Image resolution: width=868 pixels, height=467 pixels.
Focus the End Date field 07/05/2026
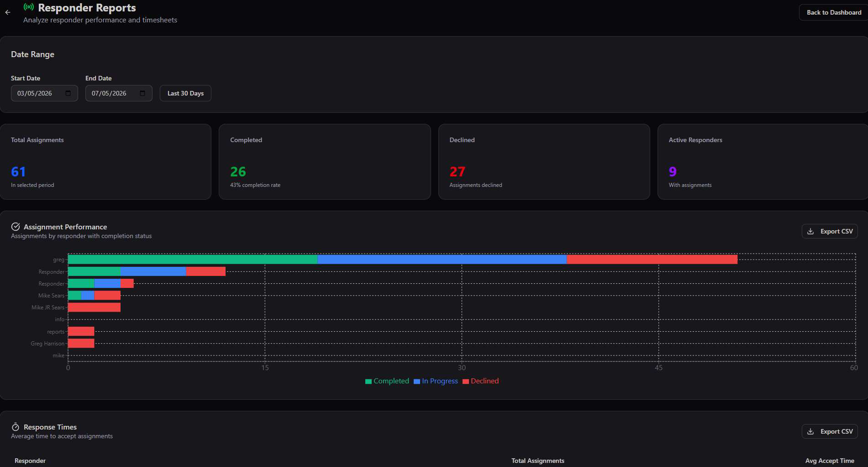click(x=119, y=93)
